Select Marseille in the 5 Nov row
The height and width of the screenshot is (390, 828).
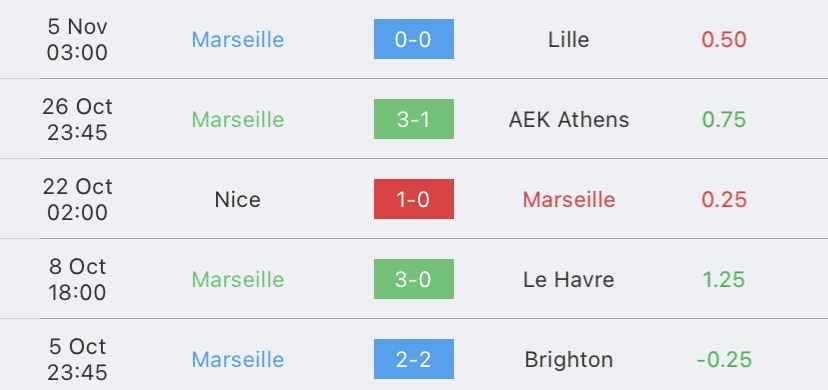click(x=238, y=40)
